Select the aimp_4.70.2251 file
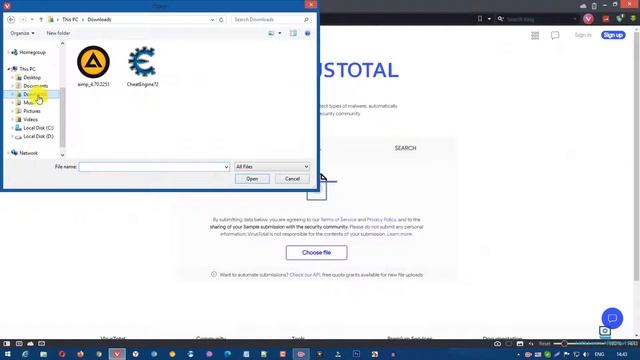Screen dimensions: 640x360 tap(93, 66)
